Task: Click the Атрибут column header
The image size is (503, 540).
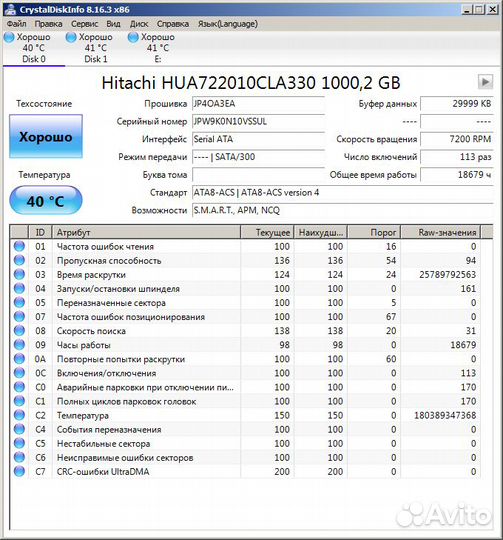Action: 146,232
